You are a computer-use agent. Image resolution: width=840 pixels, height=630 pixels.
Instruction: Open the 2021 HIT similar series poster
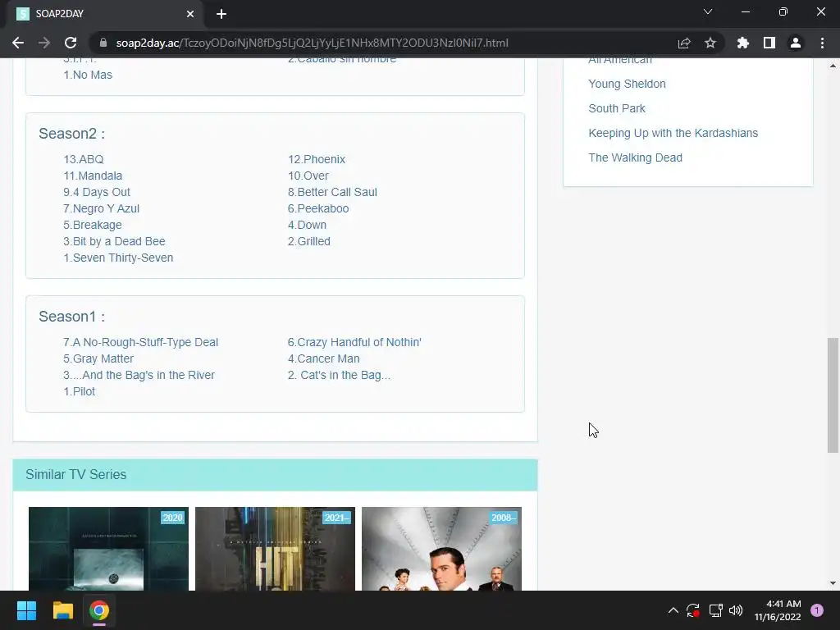tap(275, 549)
